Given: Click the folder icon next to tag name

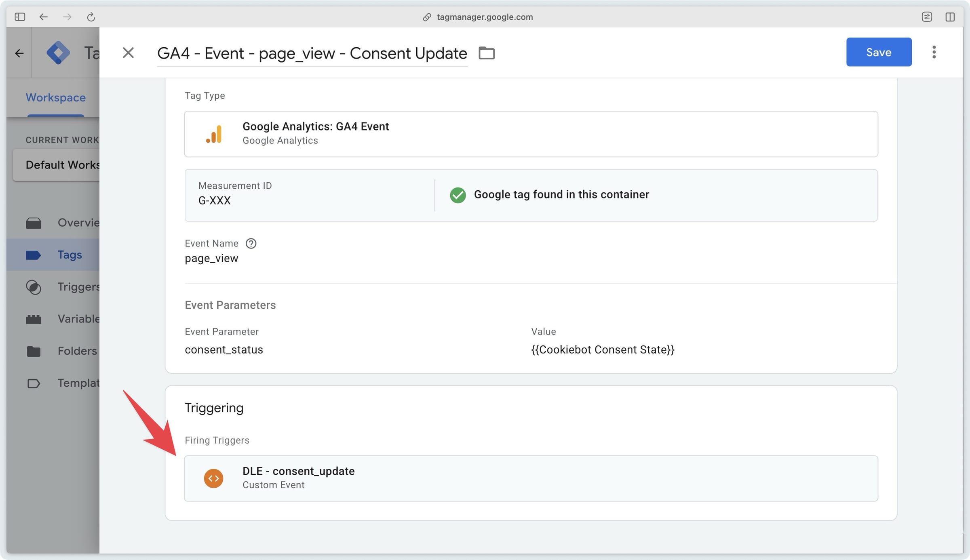Looking at the screenshot, I should tap(487, 53).
